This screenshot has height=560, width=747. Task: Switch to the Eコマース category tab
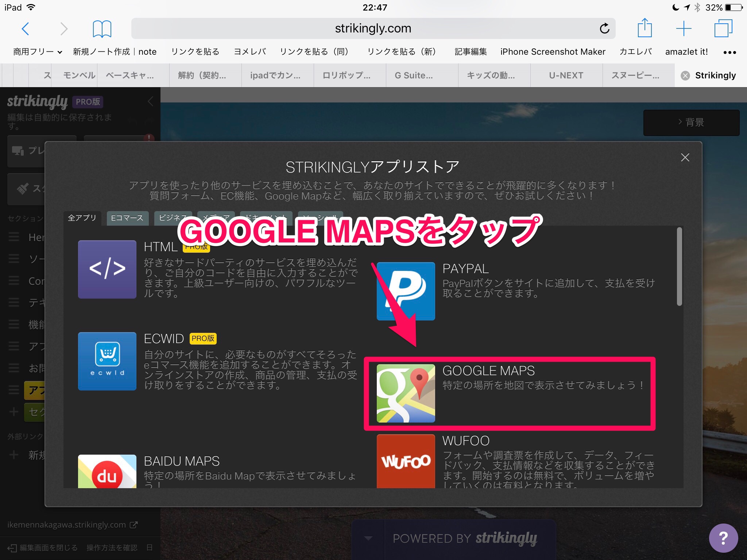(x=127, y=218)
